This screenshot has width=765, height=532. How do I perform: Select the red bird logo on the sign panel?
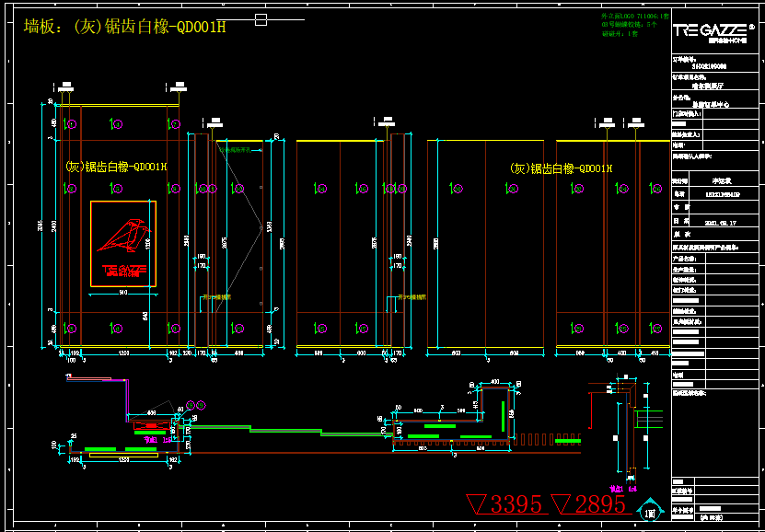click(x=124, y=236)
